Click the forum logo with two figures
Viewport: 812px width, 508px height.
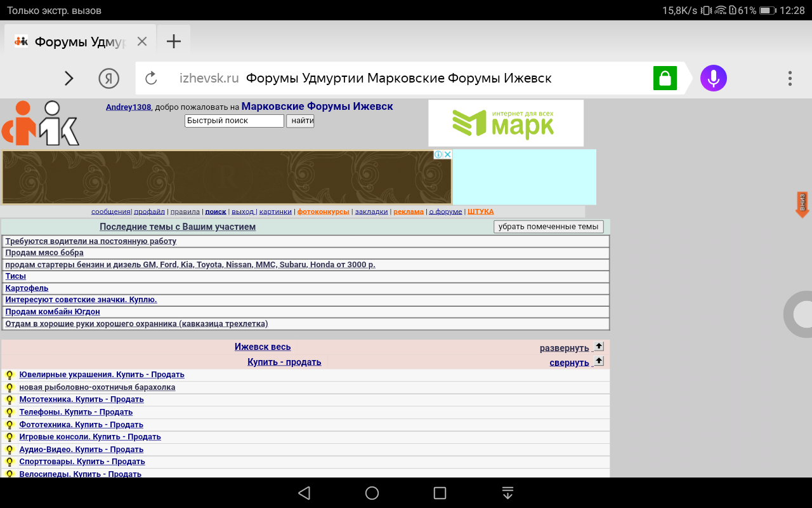coord(41,123)
